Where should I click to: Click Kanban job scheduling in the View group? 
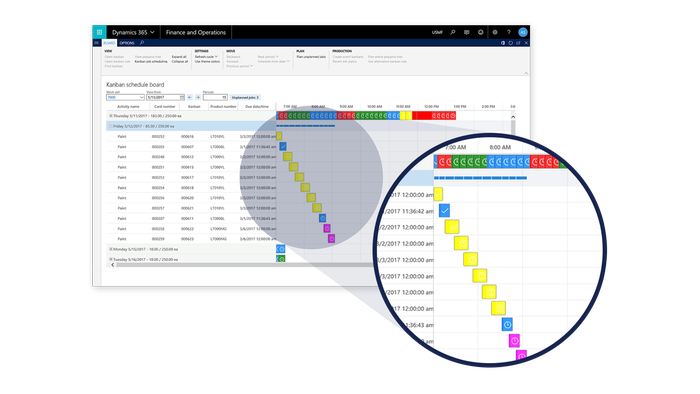pos(151,62)
